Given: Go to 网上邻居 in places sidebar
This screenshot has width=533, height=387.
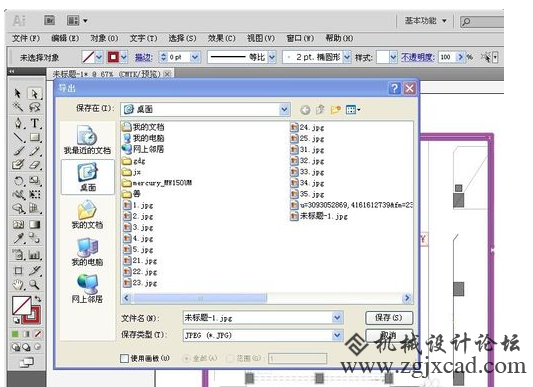Looking at the screenshot, I should point(87,289).
